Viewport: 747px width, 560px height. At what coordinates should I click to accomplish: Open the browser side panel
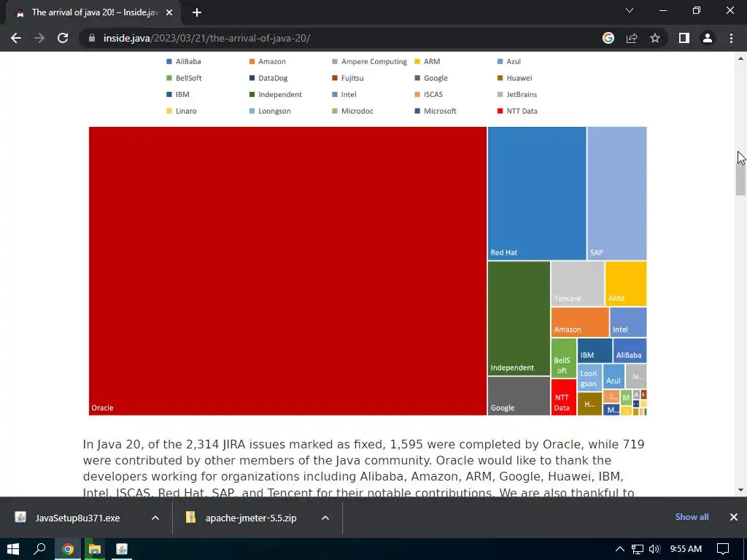pos(684,38)
